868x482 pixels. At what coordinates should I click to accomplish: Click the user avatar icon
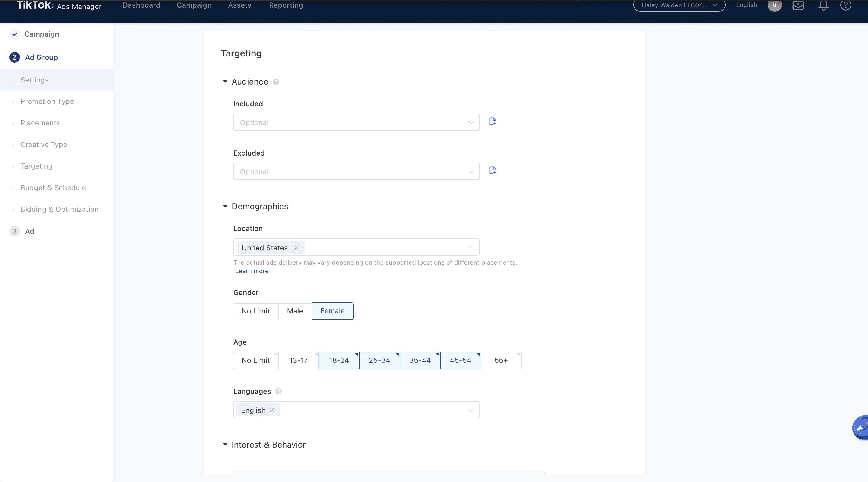pyautogui.click(x=774, y=5)
